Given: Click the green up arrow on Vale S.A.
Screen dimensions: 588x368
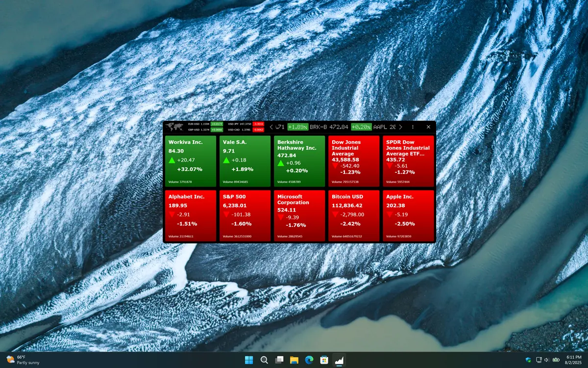Looking at the screenshot, I should [x=226, y=160].
